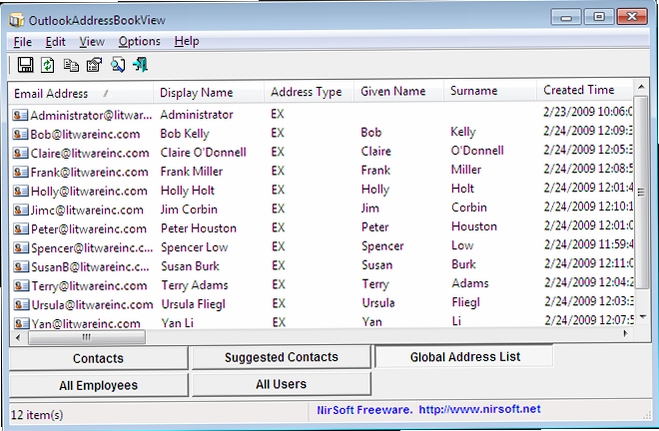Select the contact icon for Jimc@litwareinc.com
Image resolution: width=659 pixels, height=431 pixels.
21,210
